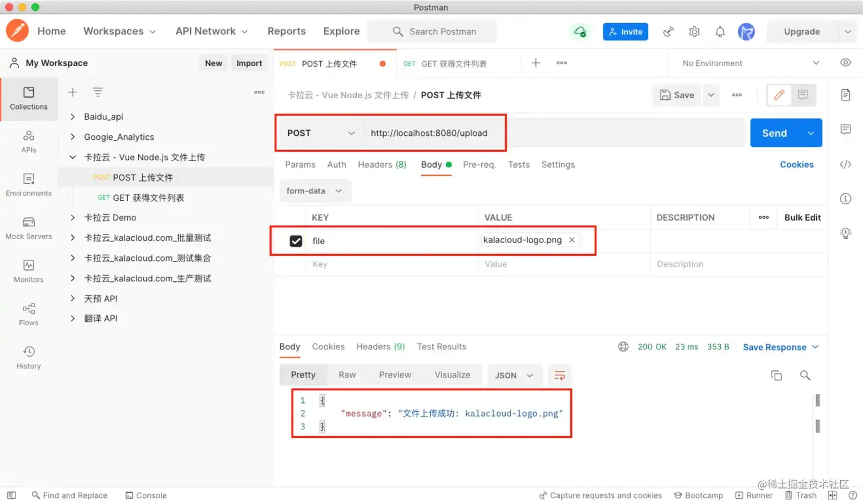Open comment mode icon next to pencil

(x=803, y=95)
